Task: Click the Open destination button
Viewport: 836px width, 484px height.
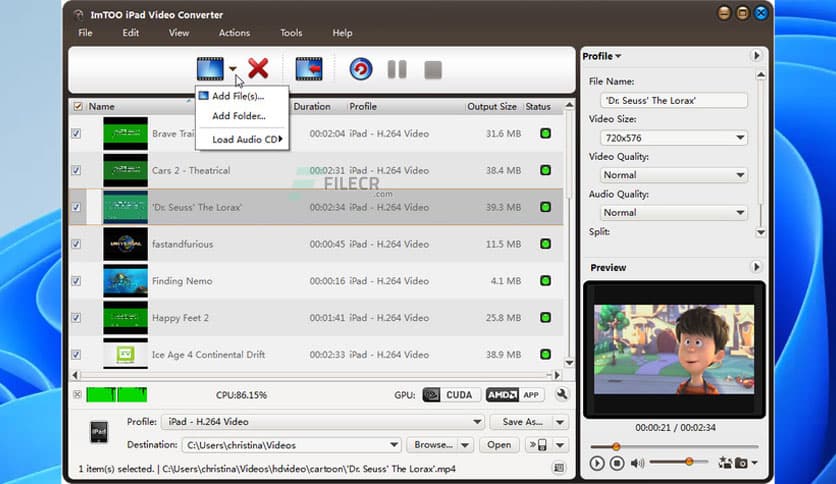Action: click(499, 445)
